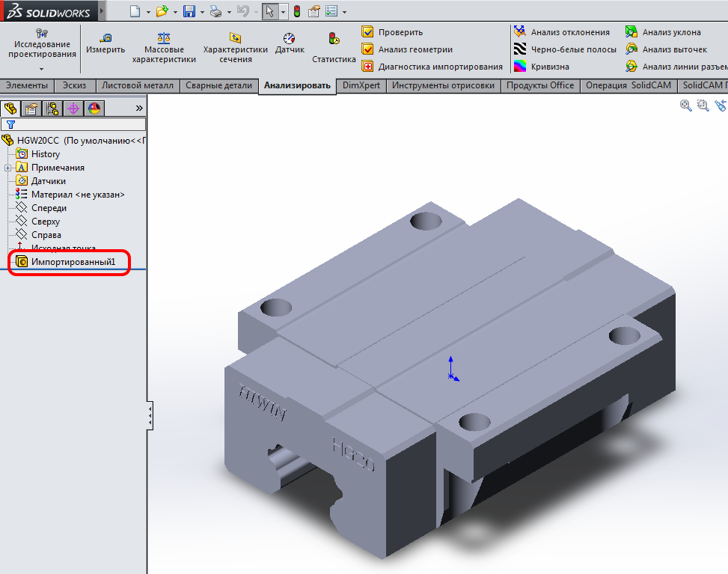Viewport: 728px width, 574px height.
Task: Open the Save dropdown arrow
Action: (202, 12)
